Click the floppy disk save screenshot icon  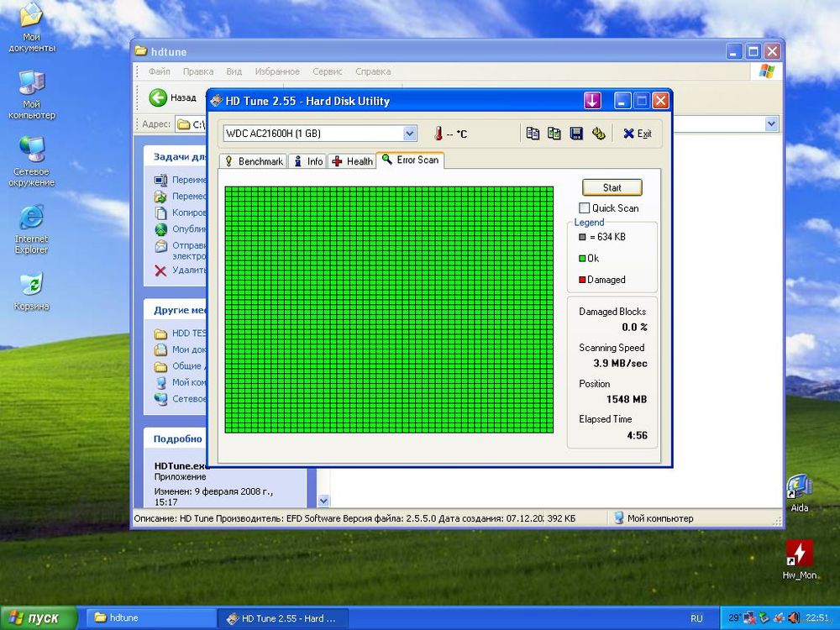(576, 133)
